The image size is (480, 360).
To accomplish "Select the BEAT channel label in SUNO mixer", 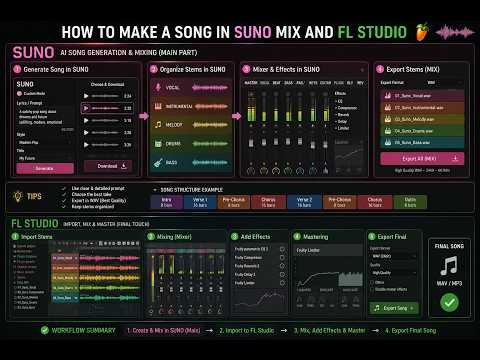I will click(x=277, y=83).
